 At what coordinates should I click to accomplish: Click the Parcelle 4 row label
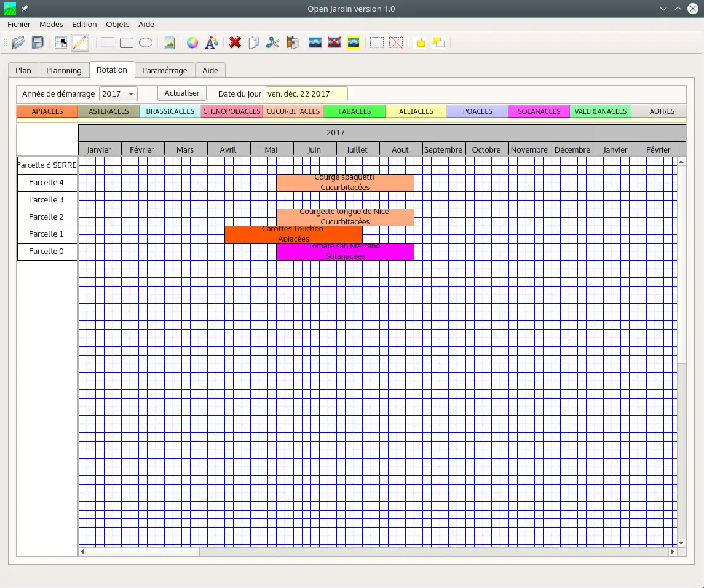(47, 183)
